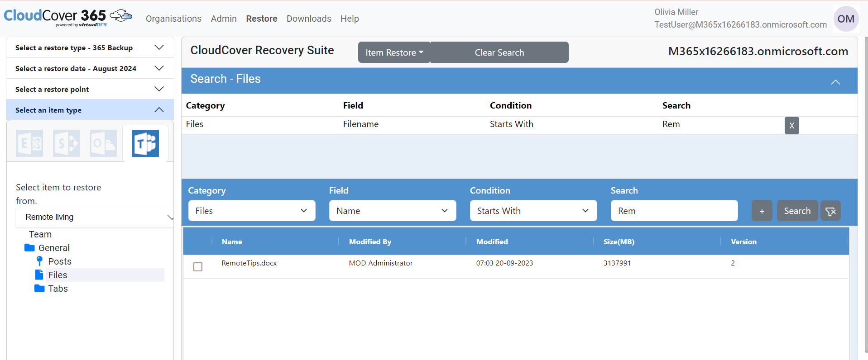The height and width of the screenshot is (360, 868).
Task: Click the clear filter funnel icon
Action: [830, 211]
